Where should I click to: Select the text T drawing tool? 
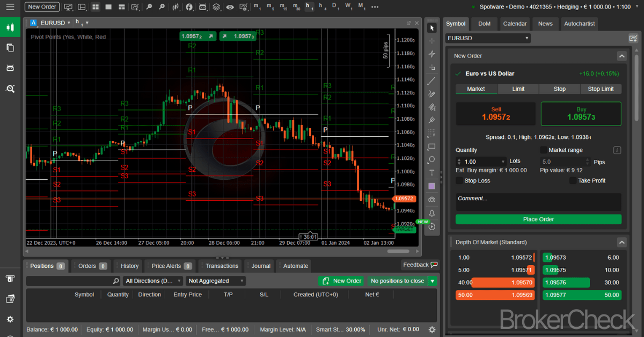click(x=432, y=173)
